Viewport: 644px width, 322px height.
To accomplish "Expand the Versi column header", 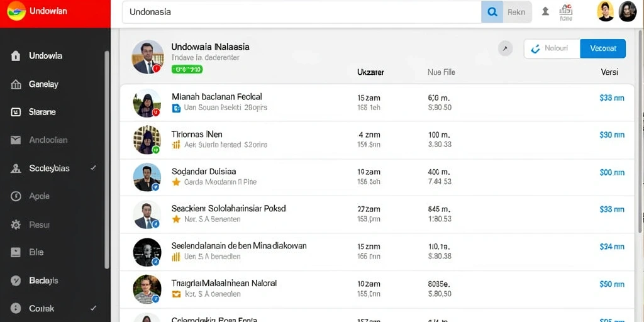I will (x=609, y=72).
